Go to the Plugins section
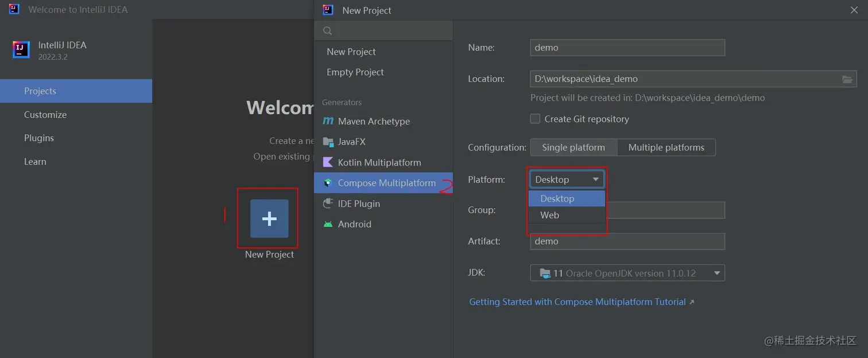 (39, 138)
